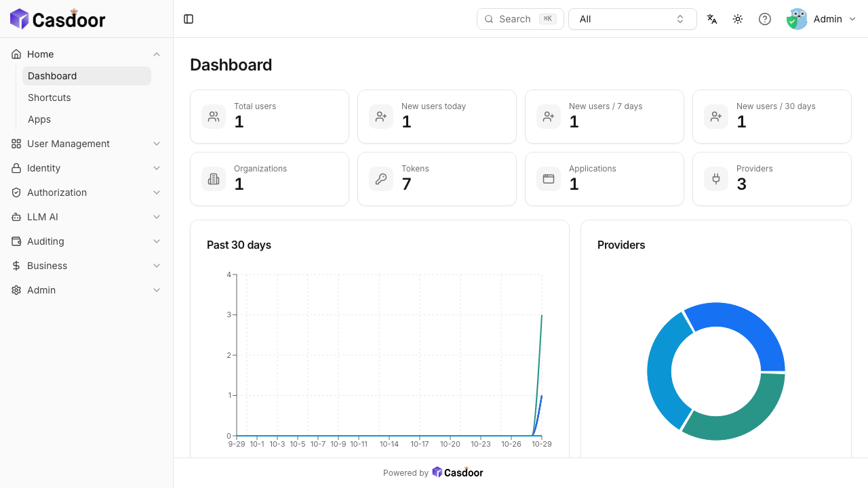Click the green line peak in chart
This screenshot has width=868, height=488.
[541, 315]
